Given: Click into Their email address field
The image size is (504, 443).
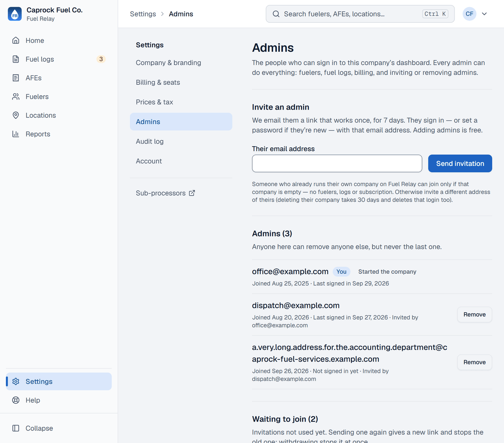Looking at the screenshot, I should (337, 163).
